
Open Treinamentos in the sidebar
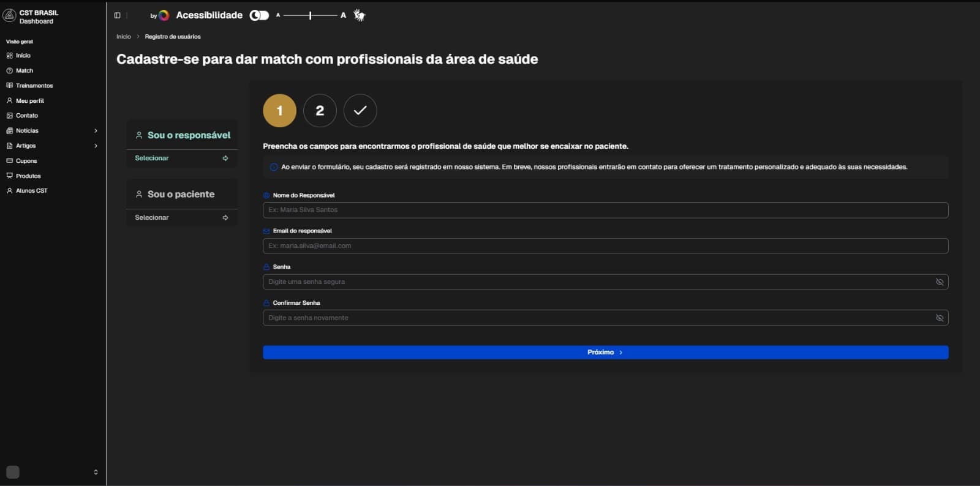(34, 86)
